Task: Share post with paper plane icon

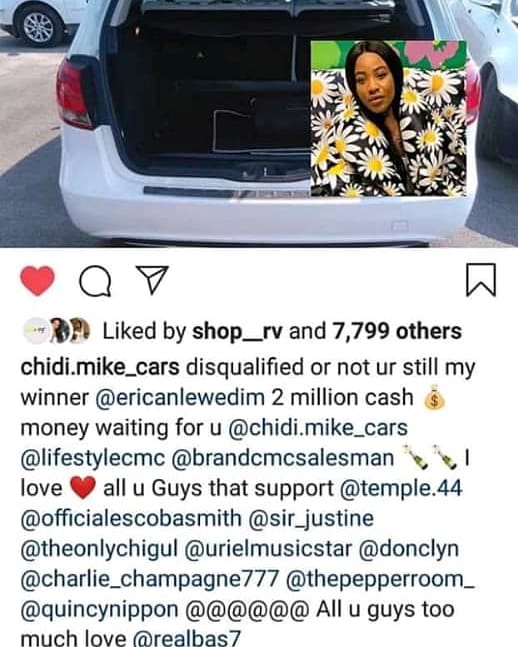Action: tap(152, 279)
